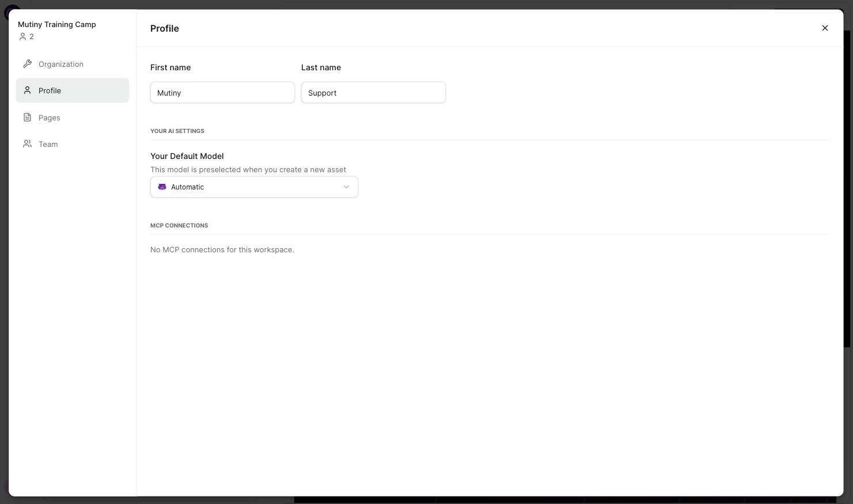Click the wrench icon beside Organization

[x=27, y=64]
